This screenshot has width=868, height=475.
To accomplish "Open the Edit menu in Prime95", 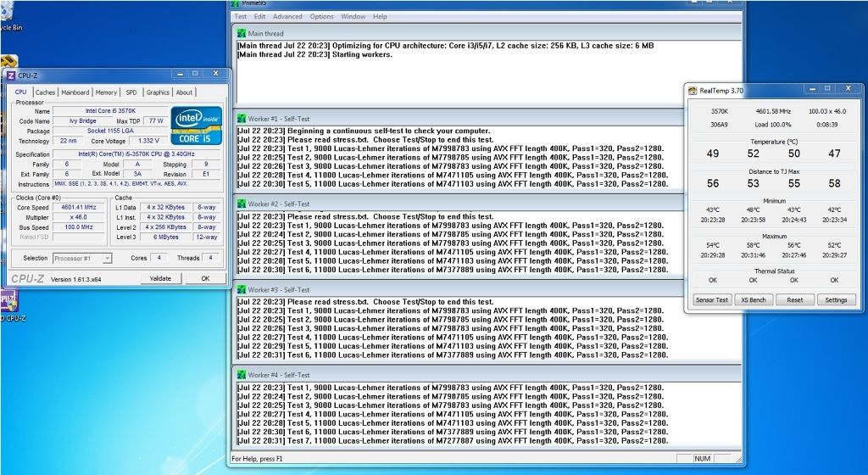I will [x=259, y=17].
